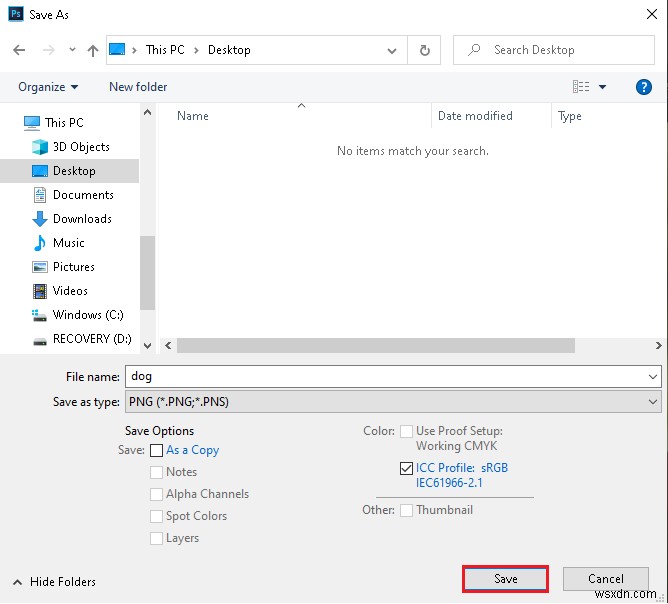Click the sidebar vertical scrollbar thumb
Image resolution: width=668 pixels, height=604 pixels.
click(x=147, y=273)
